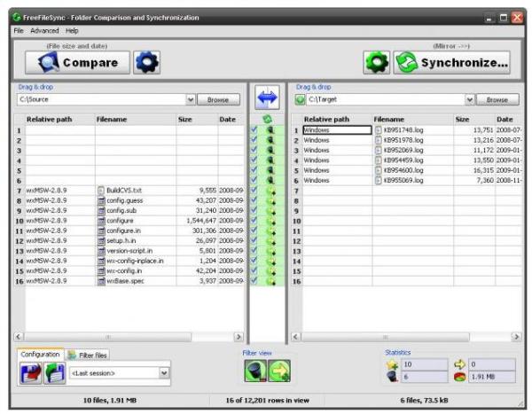Uncheck the row 5 checkbox
The image size is (532, 414).
pyautogui.click(x=254, y=169)
